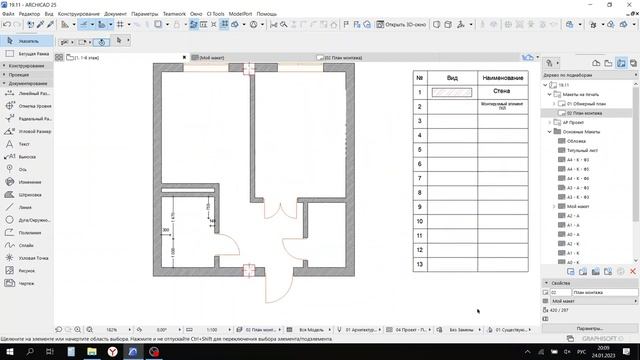Open File Explorer from taskbar
Screen dimensions: 640x360
[92, 351]
